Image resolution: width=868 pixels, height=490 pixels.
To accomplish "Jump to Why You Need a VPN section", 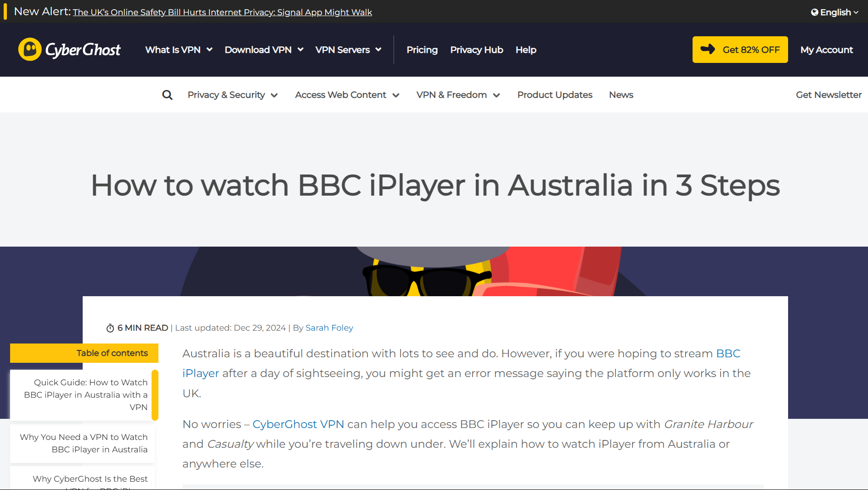I will [x=84, y=443].
